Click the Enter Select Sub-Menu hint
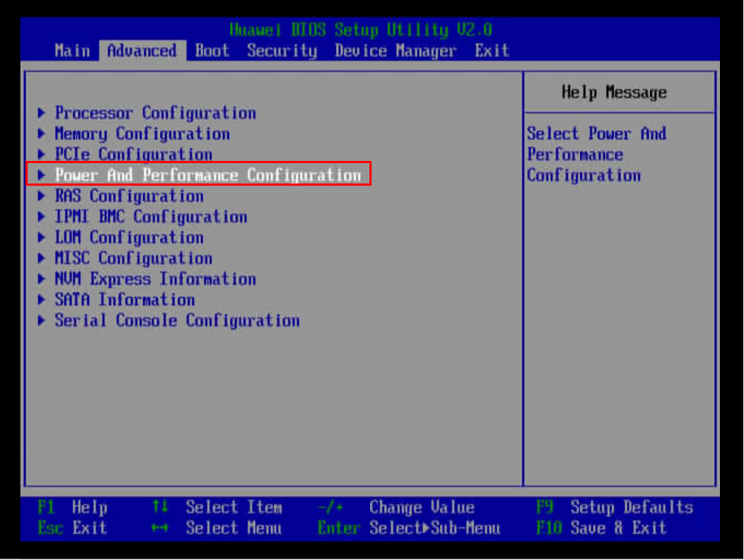 409,528
